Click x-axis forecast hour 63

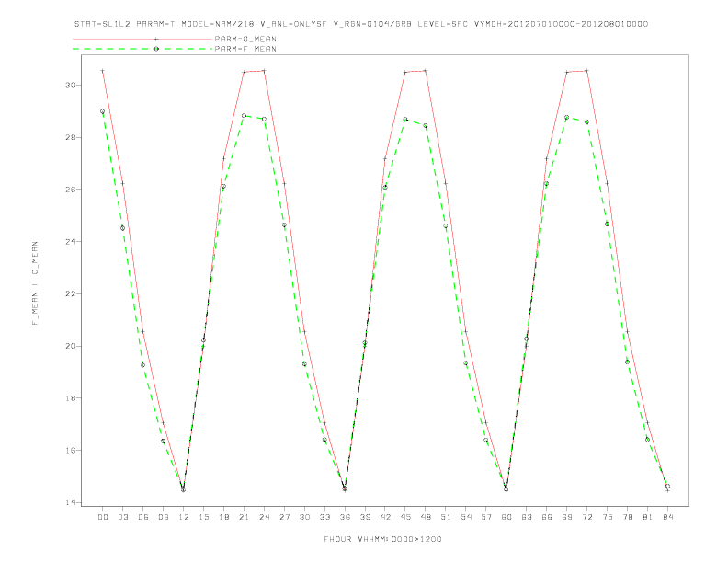tap(527, 517)
